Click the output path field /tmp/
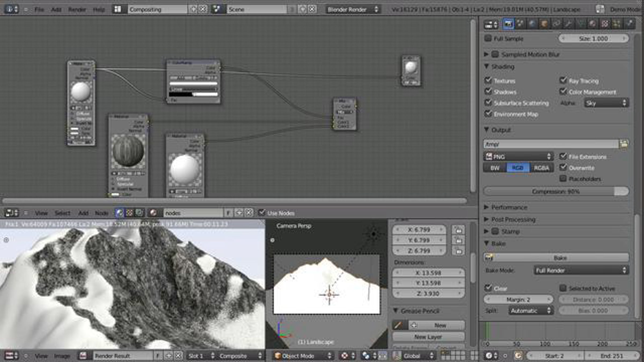The height and width of the screenshot is (362, 644). [551, 144]
